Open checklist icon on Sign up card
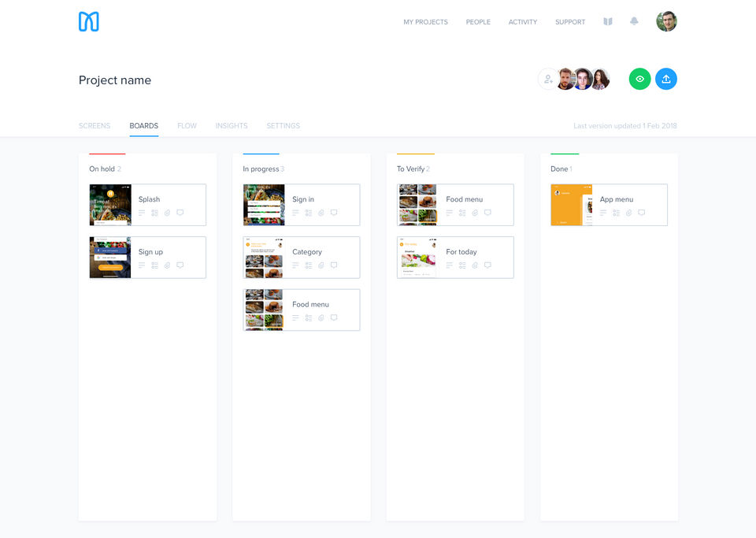Viewport: 756px width, 538px height. pyautogui.click(x=155, y=265)
